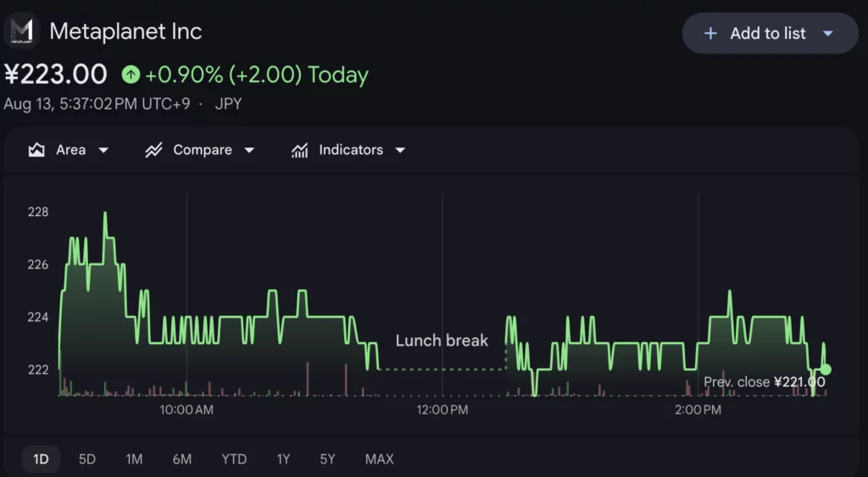The height and width of the screenshot is (477, 868).
Task: Click the Compare lines icon
Action: coord(154,150)
